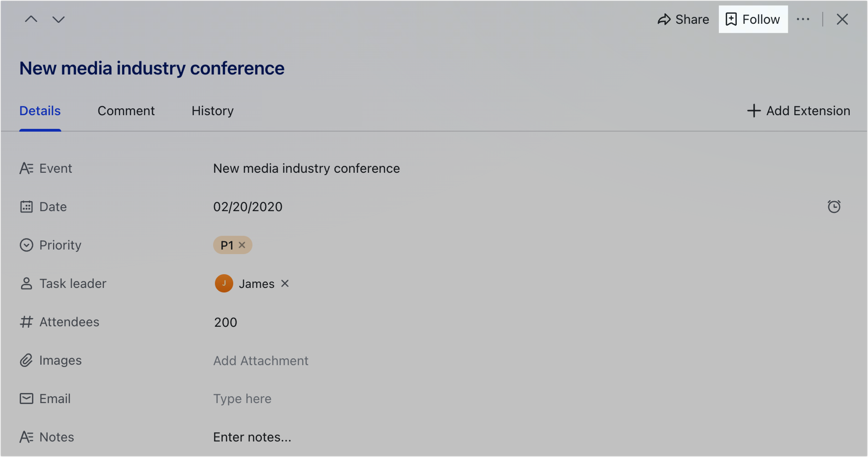Switch to the Comment tab

click(x=126, y=111)
